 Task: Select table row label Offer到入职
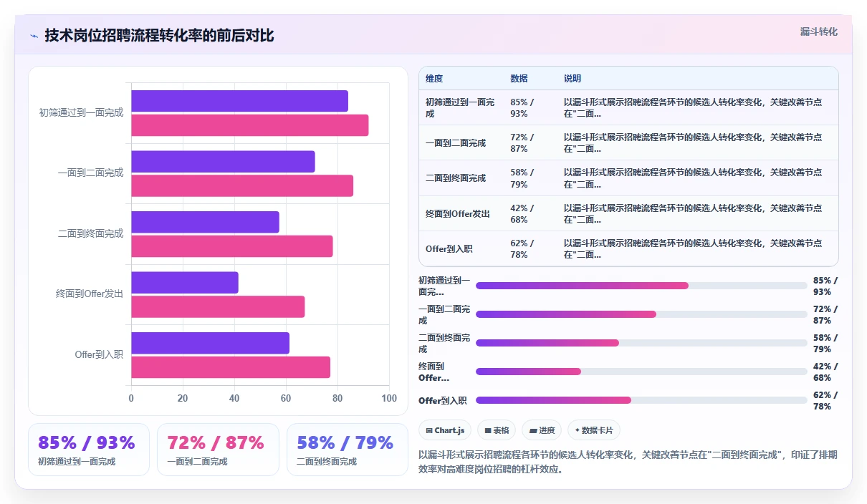[449, 248]
